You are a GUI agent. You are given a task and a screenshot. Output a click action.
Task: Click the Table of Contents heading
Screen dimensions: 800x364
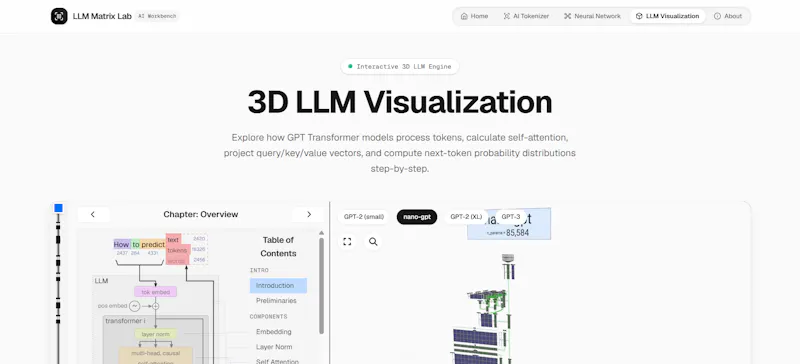click(279, 247)
